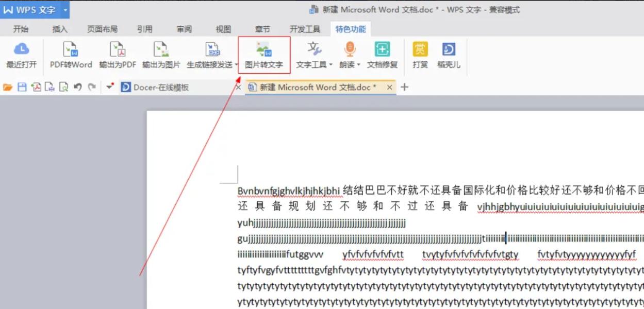Image resolution: width=644 pixels, height=309 pixels.
Task: Click the 打赏 reward icon
Action: [x=420, y=54]
